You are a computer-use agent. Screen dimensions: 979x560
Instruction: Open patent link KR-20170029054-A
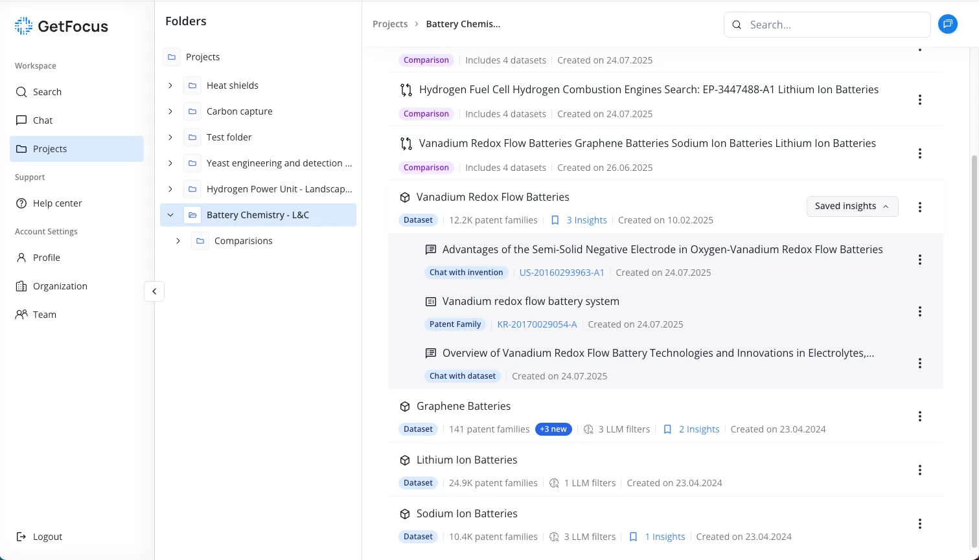(x=536, y=324)
